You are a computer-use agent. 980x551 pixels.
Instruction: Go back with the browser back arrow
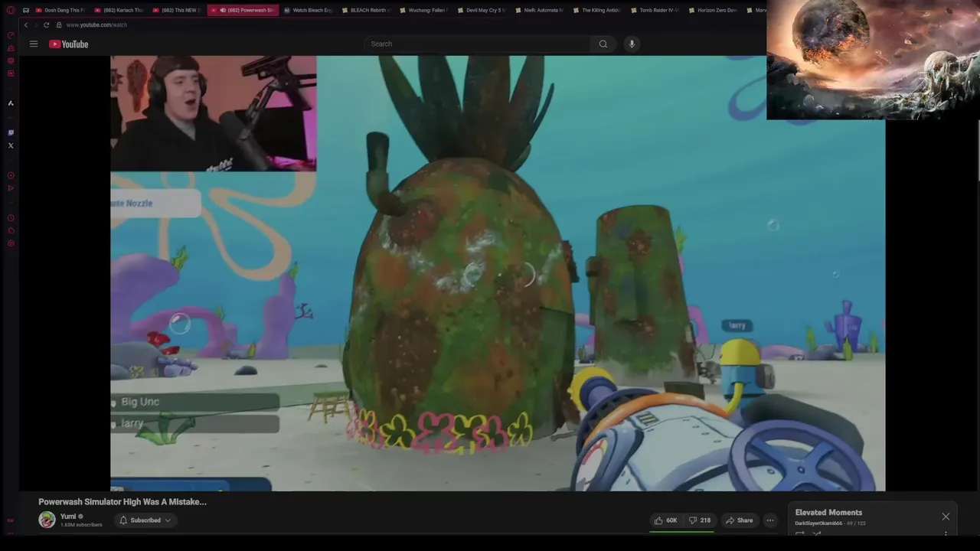[25, 24]
